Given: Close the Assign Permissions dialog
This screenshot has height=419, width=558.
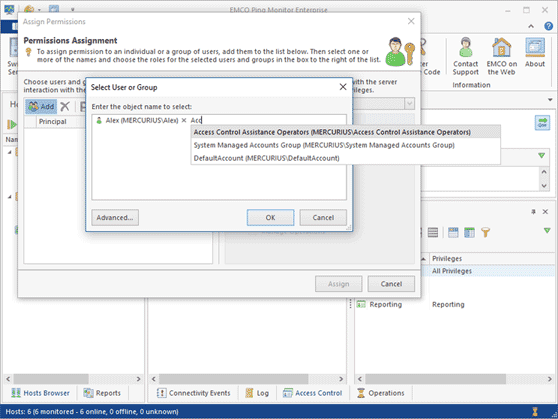Looking at the screenshot, I should [x=411, y=21].
